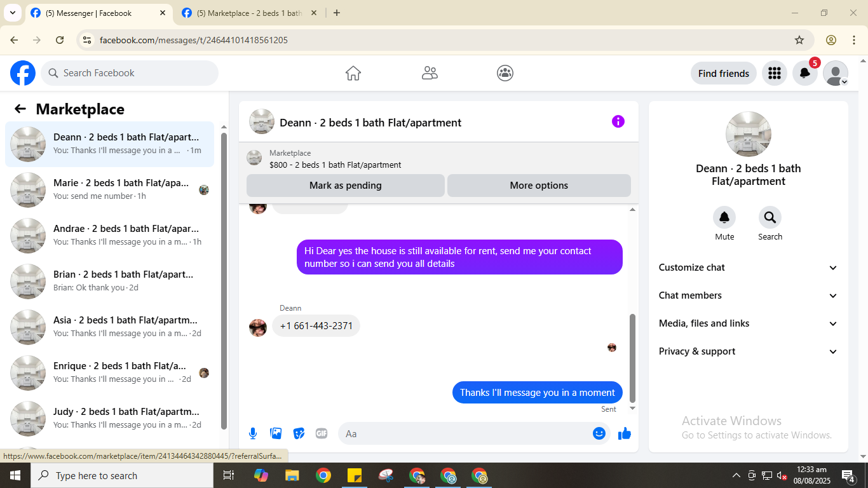Open Task View on taskbar

(x=229, y=475)
